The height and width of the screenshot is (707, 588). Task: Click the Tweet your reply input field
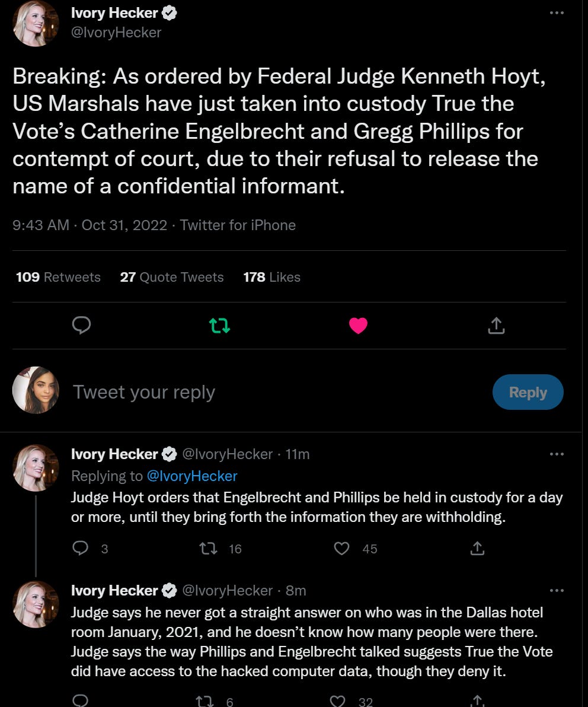[144, 392]
